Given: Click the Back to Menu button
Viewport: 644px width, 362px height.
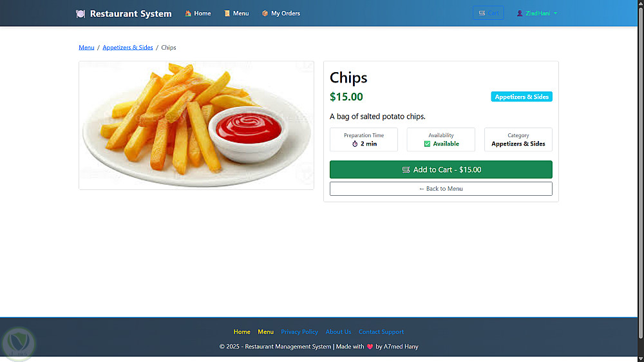Looking at the screenshot, I should pyautogui.click(x=440, y=189).
